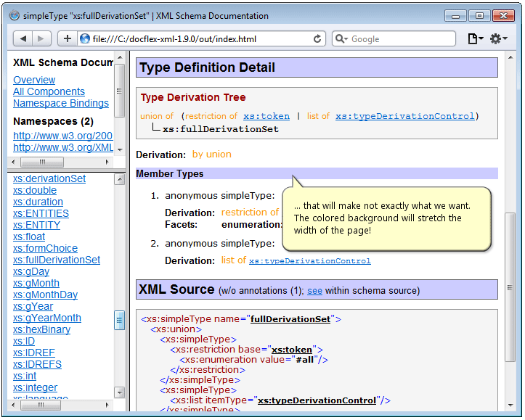525x420 pixels.
Task: Click the browser forward arrow button
Action: 41,39
